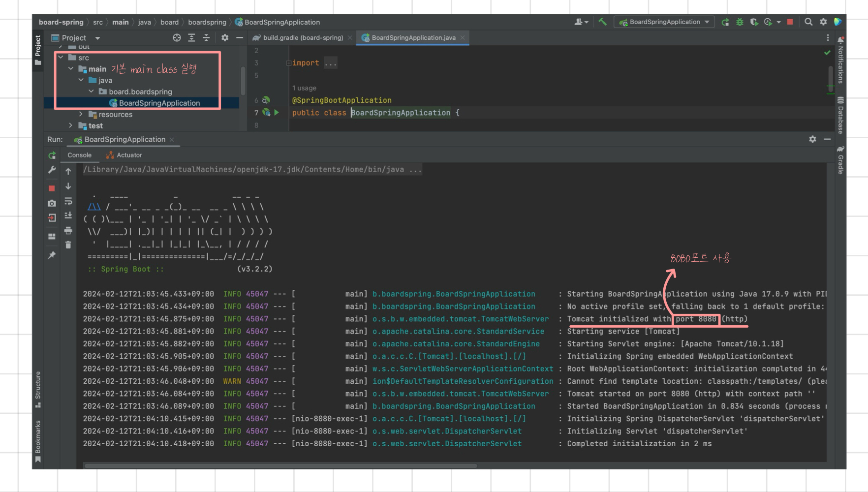Run with Coverage from top toolbar
This screenshot has height=492, width=868.
tap(753, 22)
